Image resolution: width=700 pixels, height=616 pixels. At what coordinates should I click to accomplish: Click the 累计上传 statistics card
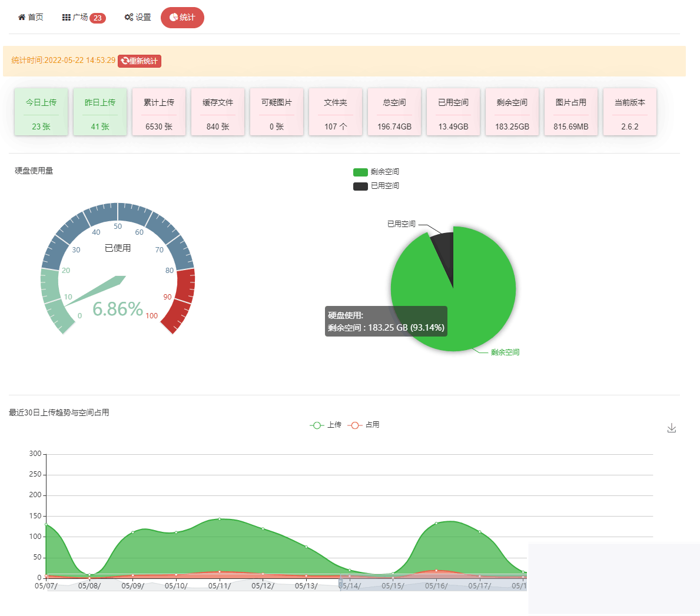pyautogui.click(x=158, y=112)
